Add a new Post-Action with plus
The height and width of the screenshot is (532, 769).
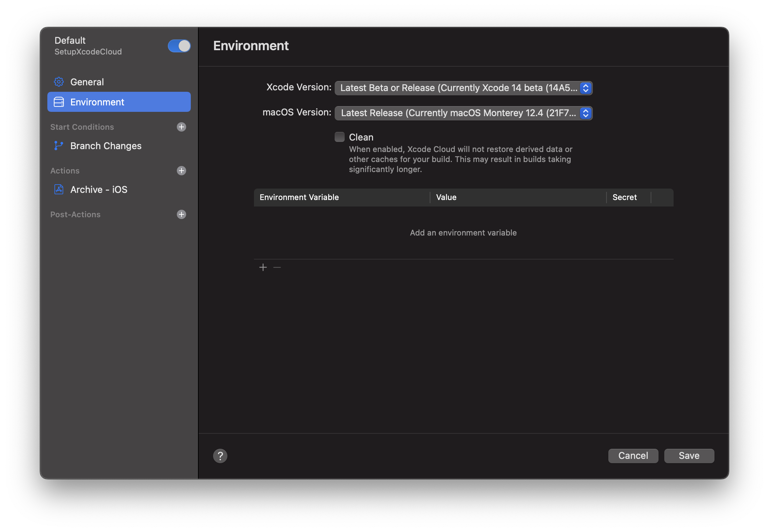coord(181,214)
